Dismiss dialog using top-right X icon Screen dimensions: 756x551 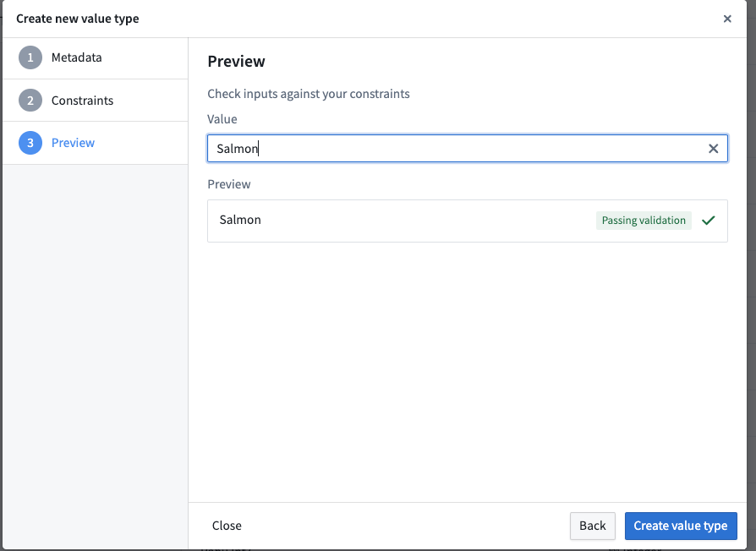click(727, 19)
